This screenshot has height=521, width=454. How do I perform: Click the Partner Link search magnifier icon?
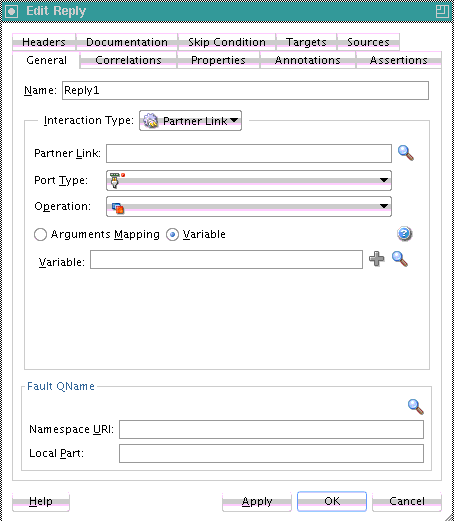coord(406,153)
